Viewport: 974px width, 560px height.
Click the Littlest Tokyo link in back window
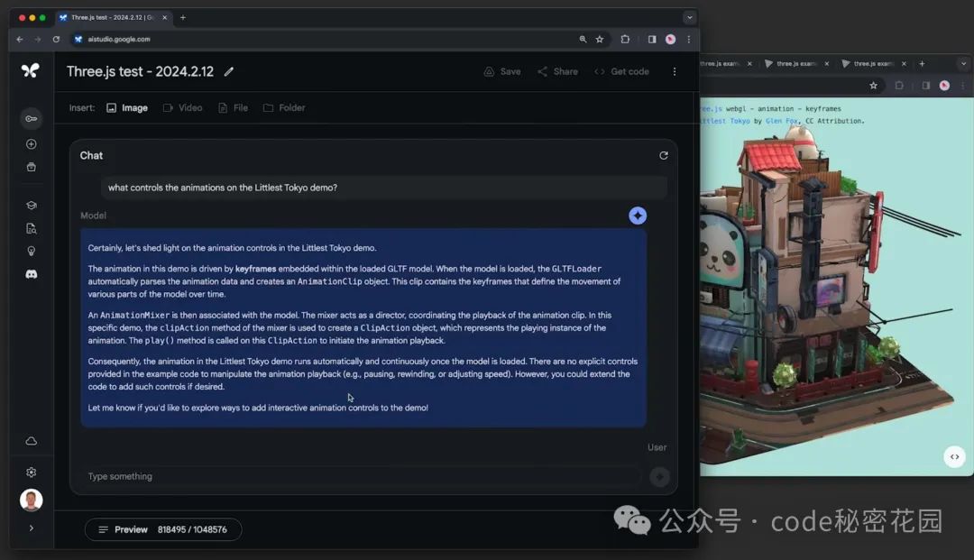point(725,121)
